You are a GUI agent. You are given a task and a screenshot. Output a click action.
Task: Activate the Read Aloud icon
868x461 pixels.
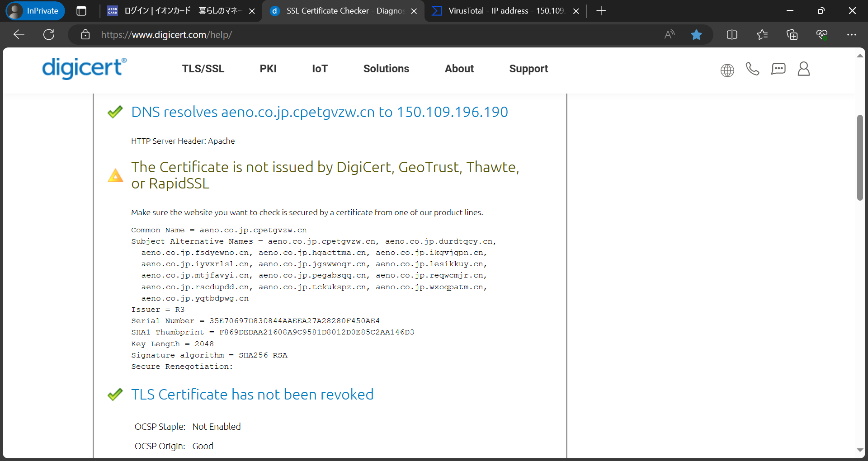coord(670,35)
